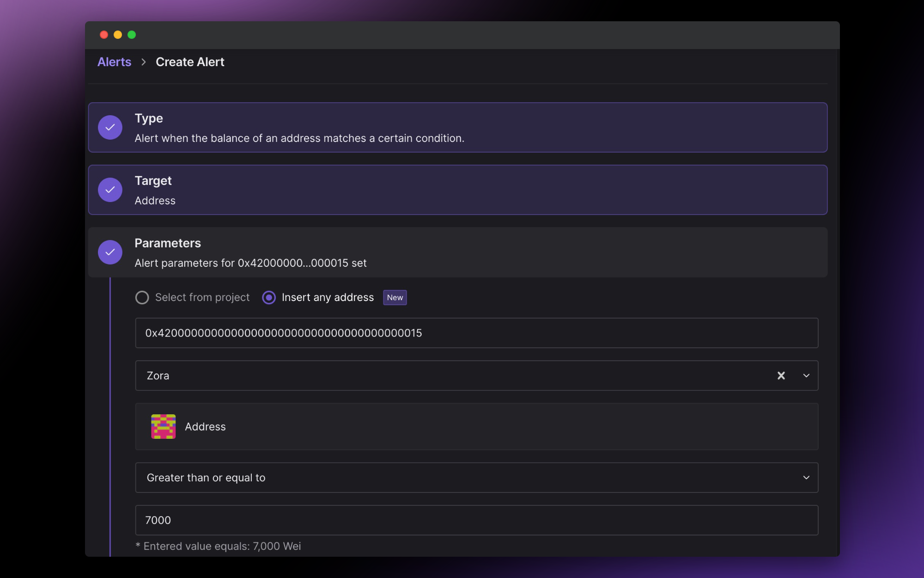The height and width of the screenshot is (578, 924).
Task: Click the pixelated address avatar icon
Action: tap(163, 426)
